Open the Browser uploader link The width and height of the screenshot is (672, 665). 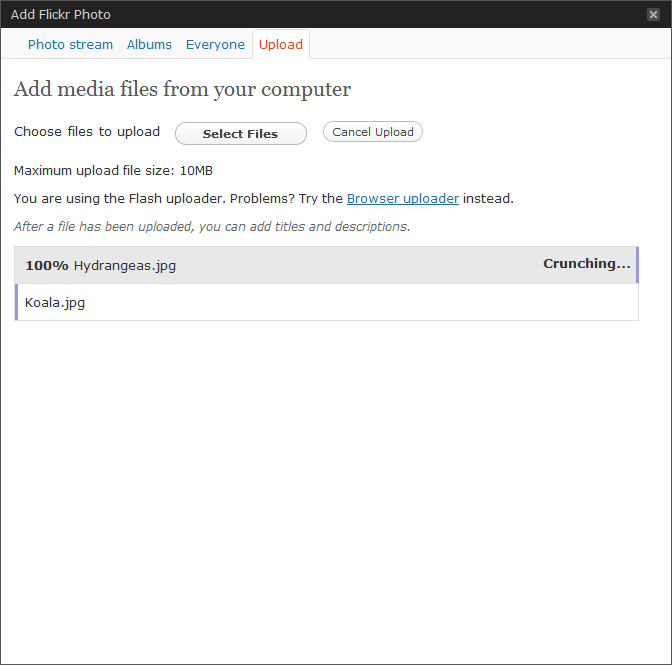[x=402, y=199]
